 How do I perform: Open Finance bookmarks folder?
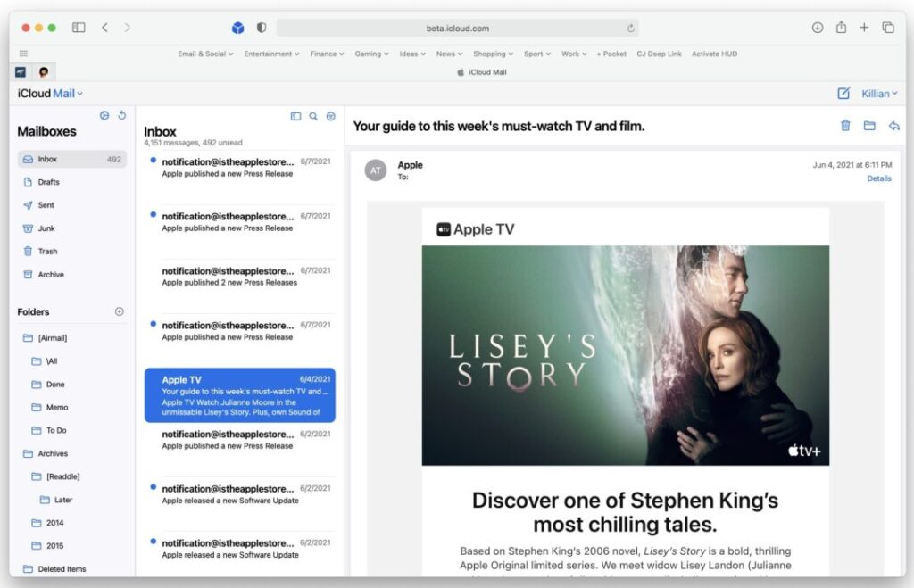point(327,54)
